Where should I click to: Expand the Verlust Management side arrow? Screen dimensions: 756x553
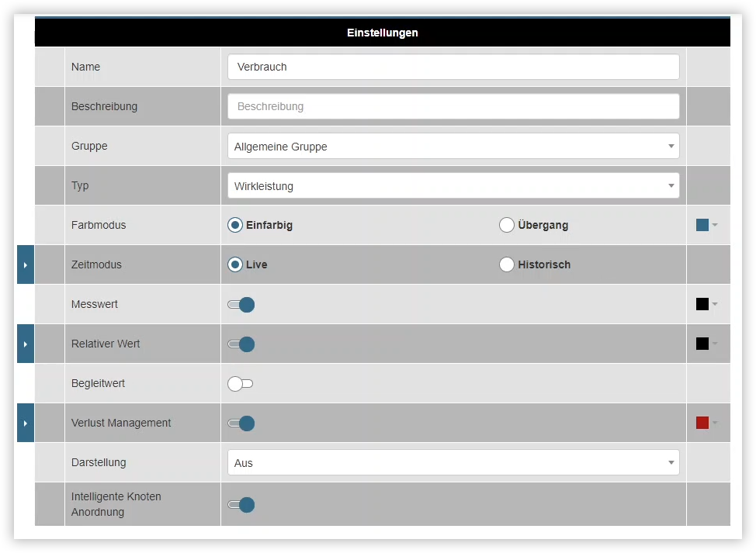click(25, 423)
